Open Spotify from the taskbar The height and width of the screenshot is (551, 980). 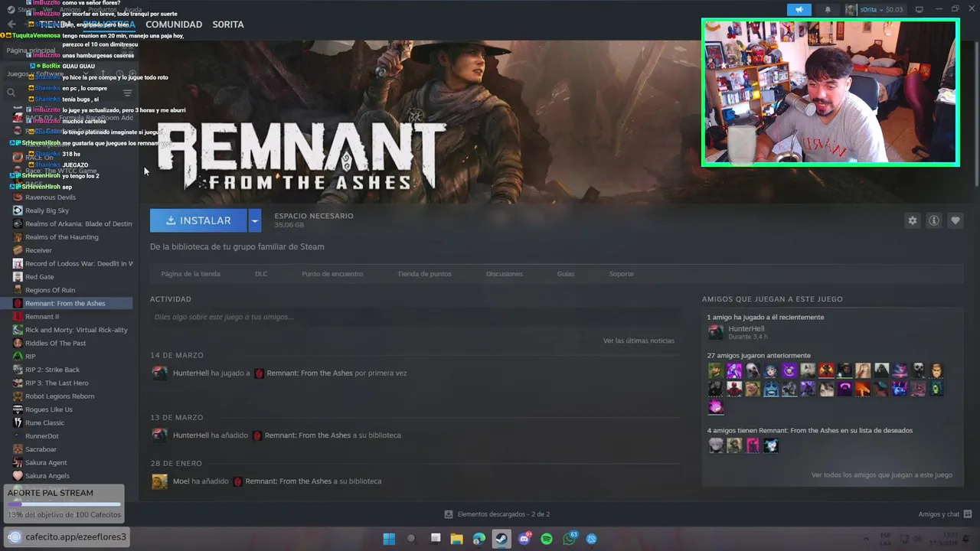click(x=547, y=539)
